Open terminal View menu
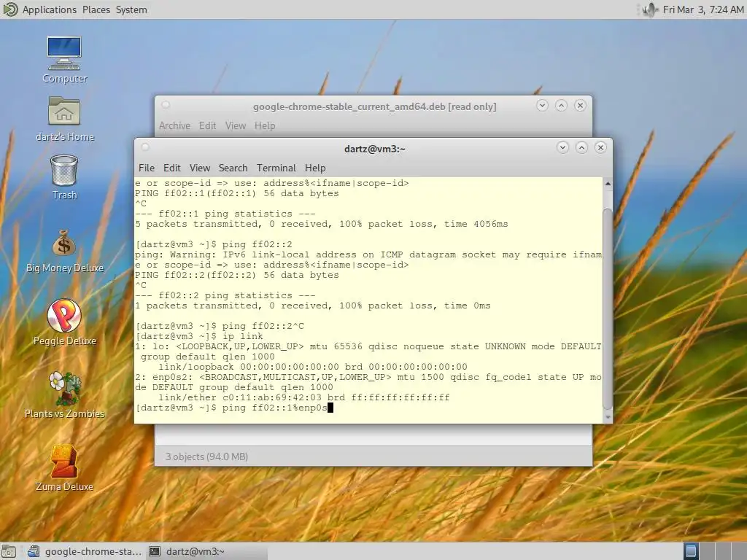This screenshot has height=560, width=747. 200,168
